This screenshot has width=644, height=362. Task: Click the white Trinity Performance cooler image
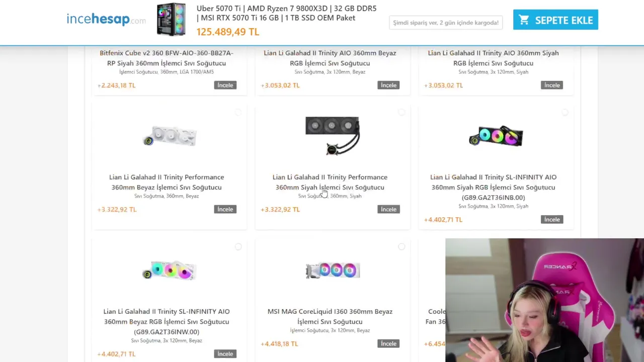[x=169, y=136]
